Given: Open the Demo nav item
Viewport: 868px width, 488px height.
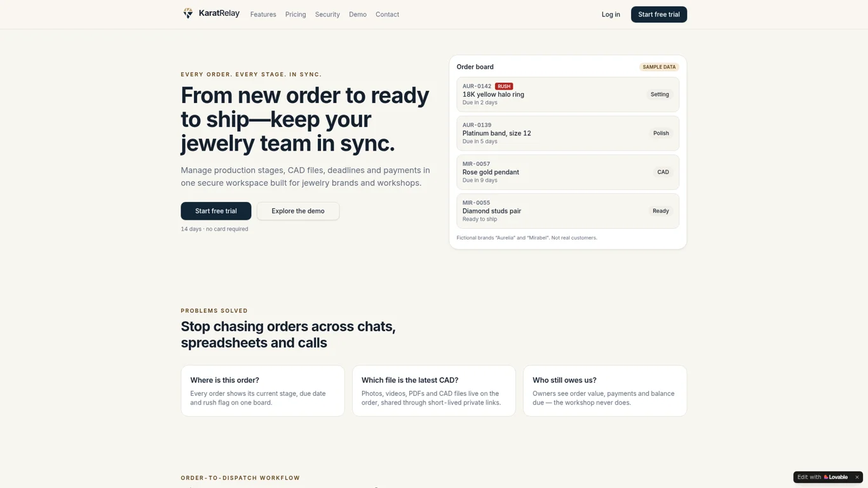Looking at the screenshot, I should 358,15.
